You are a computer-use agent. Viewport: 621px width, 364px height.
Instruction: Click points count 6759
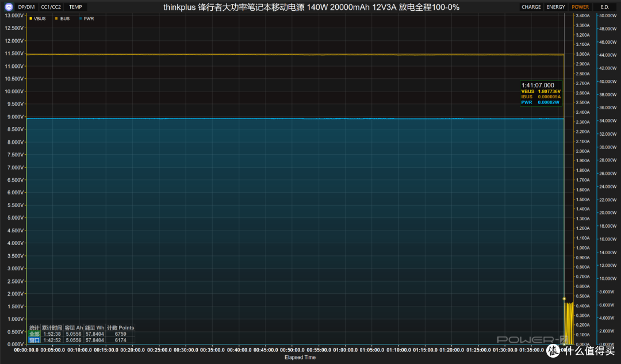pyautogui.click(x=120, y=334)
